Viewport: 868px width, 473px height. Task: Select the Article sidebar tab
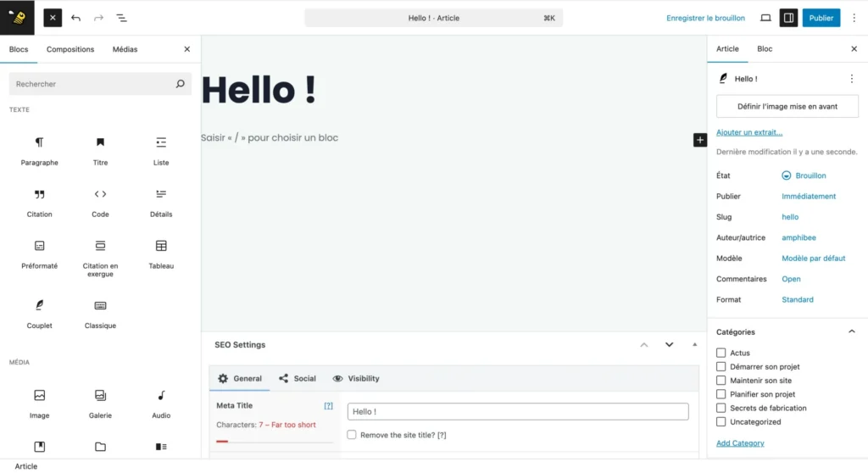click(x=727, y=48)
